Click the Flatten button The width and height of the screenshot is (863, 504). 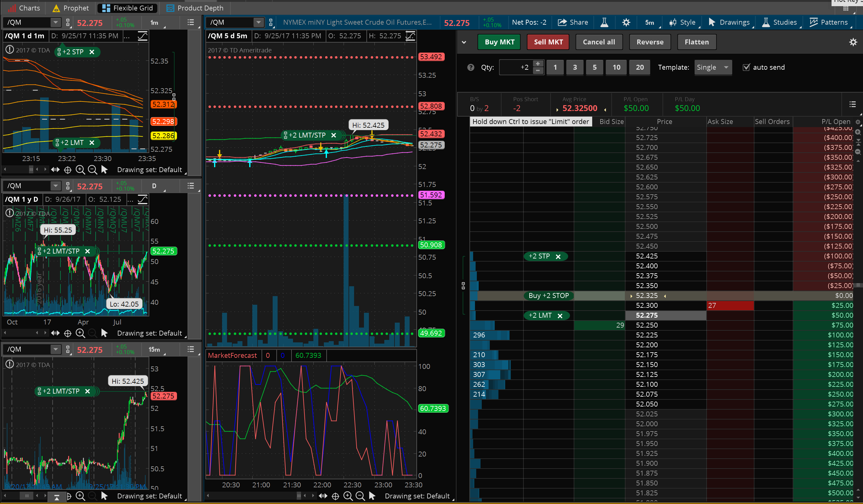coord(696,42)
